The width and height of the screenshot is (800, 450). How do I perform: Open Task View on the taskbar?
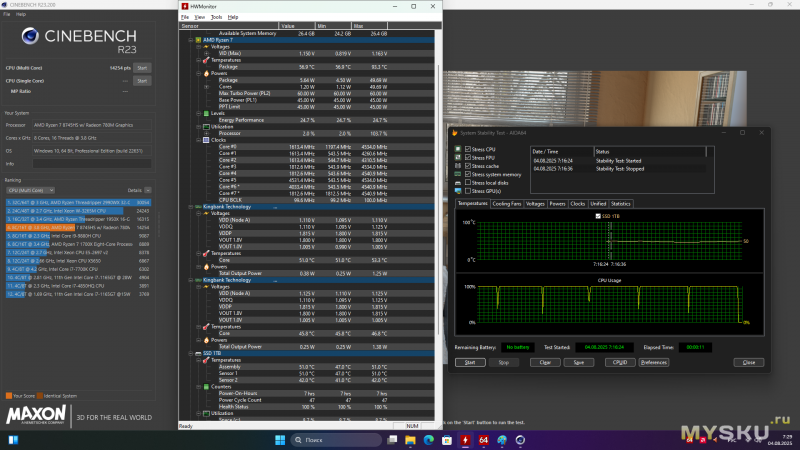click(x=392, y=440)
